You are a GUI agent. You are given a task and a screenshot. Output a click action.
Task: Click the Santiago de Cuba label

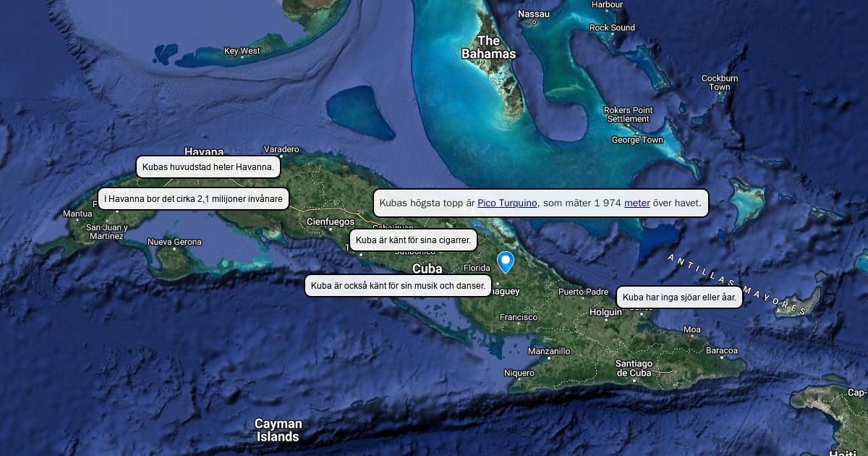pyautogui.click(x=634, y=368)
